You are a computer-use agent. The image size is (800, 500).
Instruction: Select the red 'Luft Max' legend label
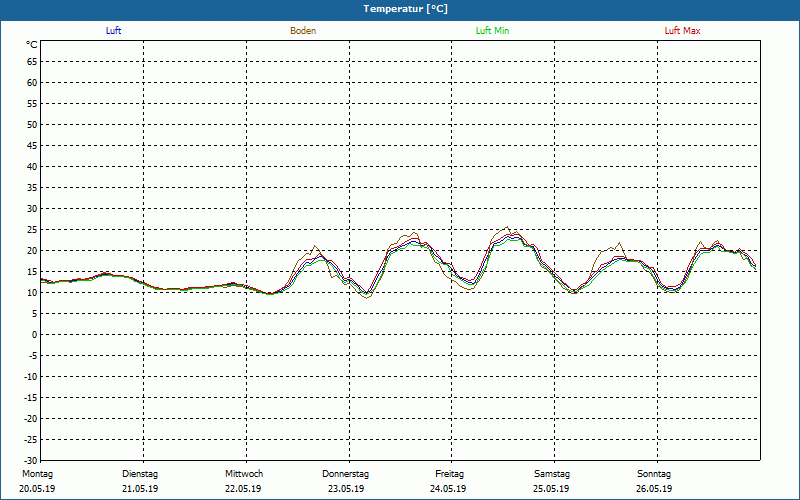(x=682, y=31)
